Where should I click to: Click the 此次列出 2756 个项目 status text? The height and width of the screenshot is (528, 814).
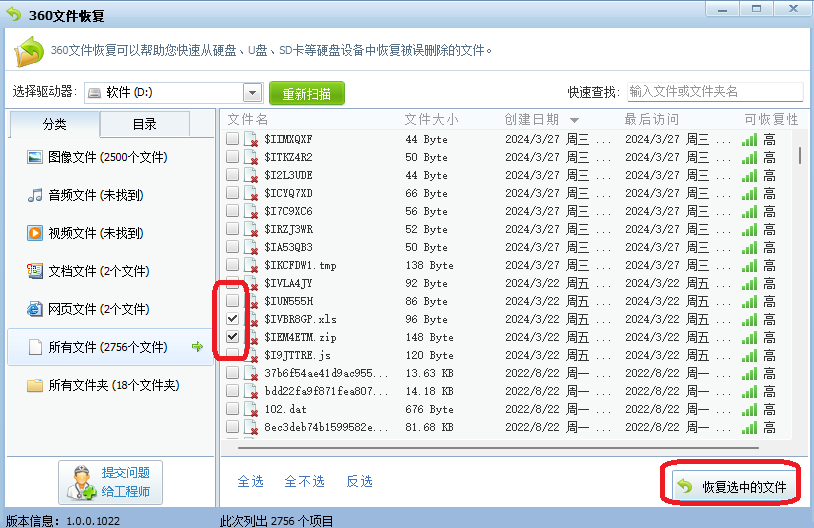point(277,521)
